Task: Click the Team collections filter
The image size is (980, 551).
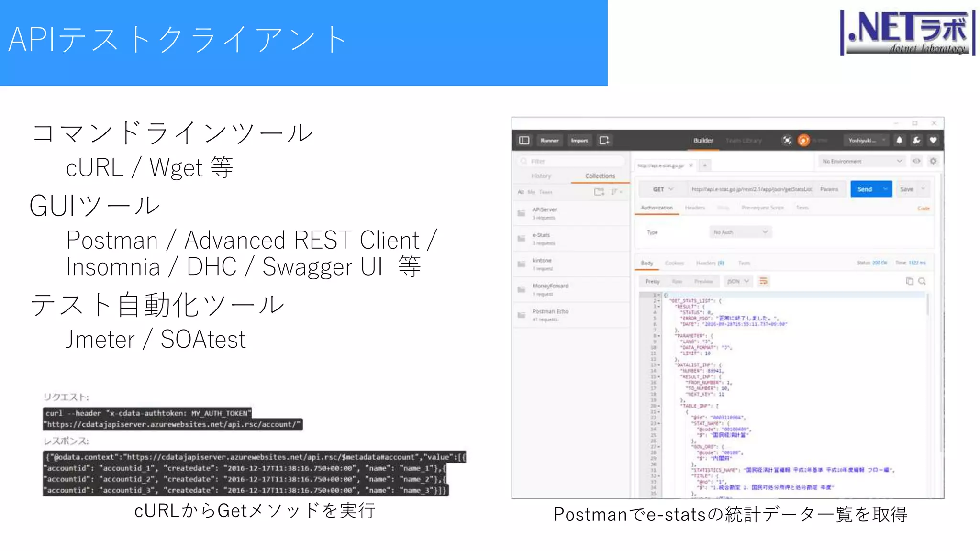Action: click(546, 192)
